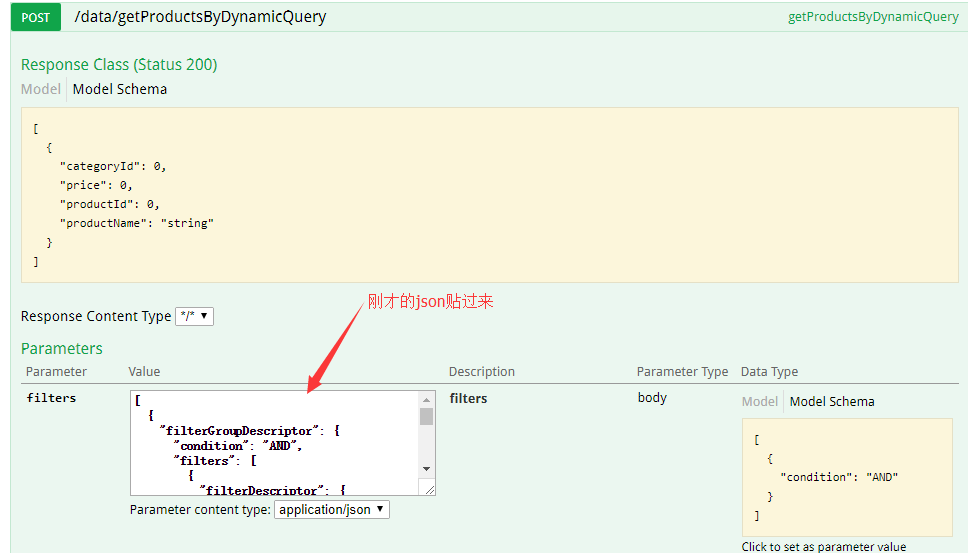This screenshot has width=968, height=553.
Task: Click the arrow icon of application/json select
Action: [x=380, y=509]
